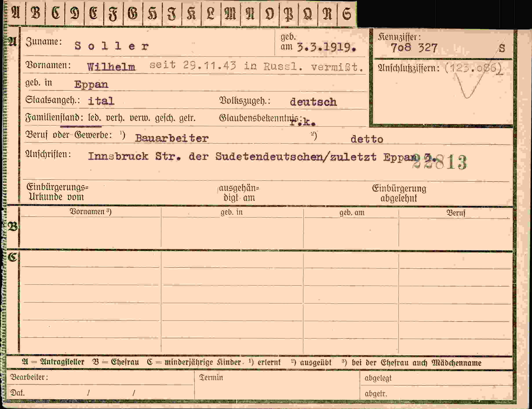
Task: Click the legend text 'B = Ehefrau'
Action: coord(116,362)
